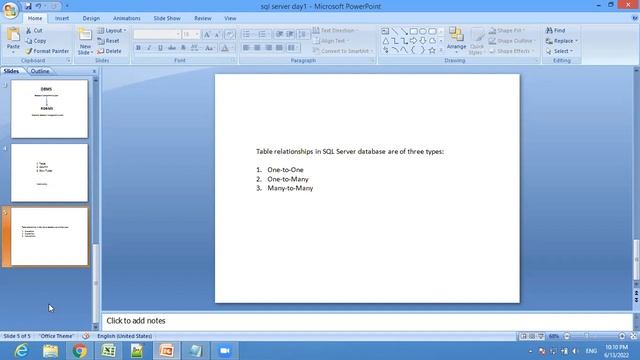Screen dimensions: 640x360
Task: Apply the Font Color swatch
Action: point(224,48)
